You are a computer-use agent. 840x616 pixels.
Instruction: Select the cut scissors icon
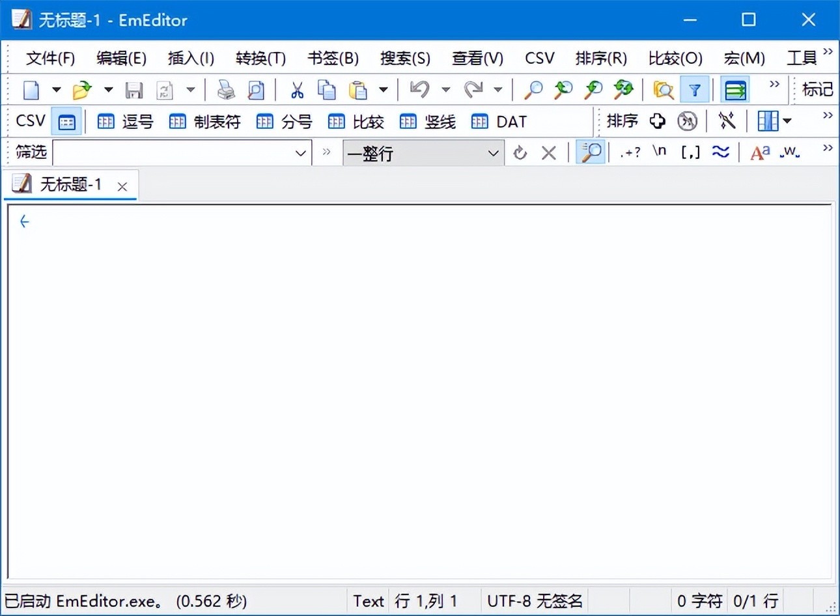click(x=296, y=89)
